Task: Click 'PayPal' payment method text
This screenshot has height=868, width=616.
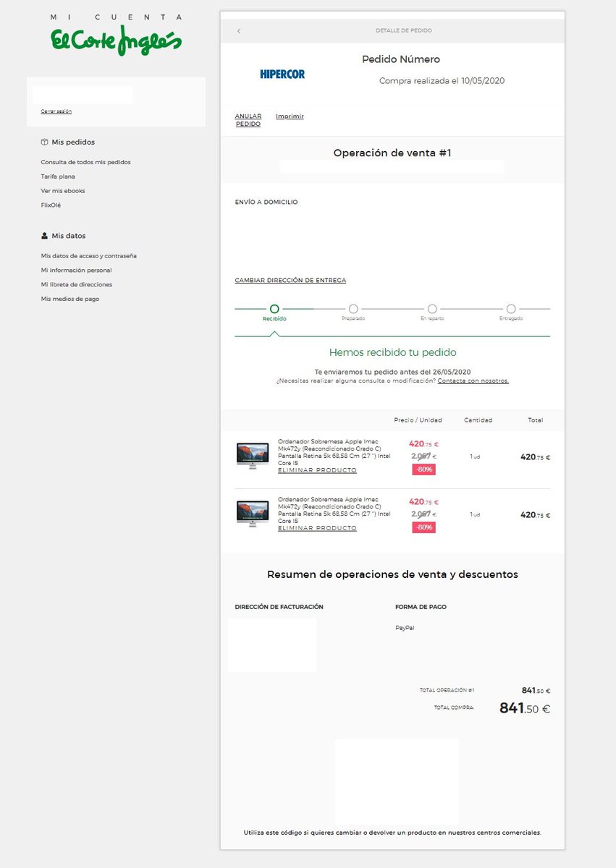Action: [405, 628]
